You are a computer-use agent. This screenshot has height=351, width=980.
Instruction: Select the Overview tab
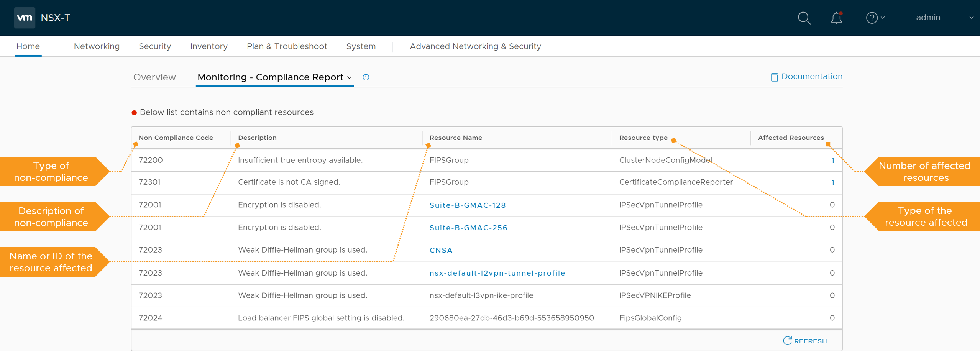pos(154,77)
